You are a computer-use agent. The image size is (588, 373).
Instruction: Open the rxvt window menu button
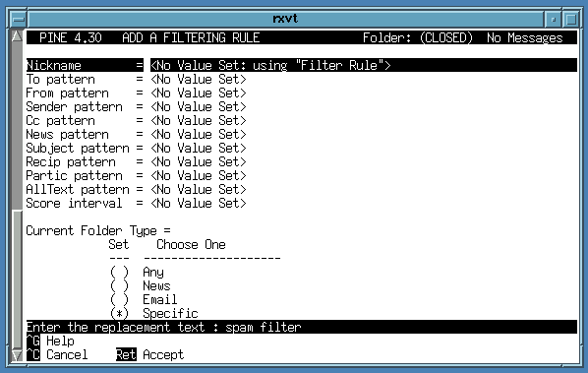18,19
